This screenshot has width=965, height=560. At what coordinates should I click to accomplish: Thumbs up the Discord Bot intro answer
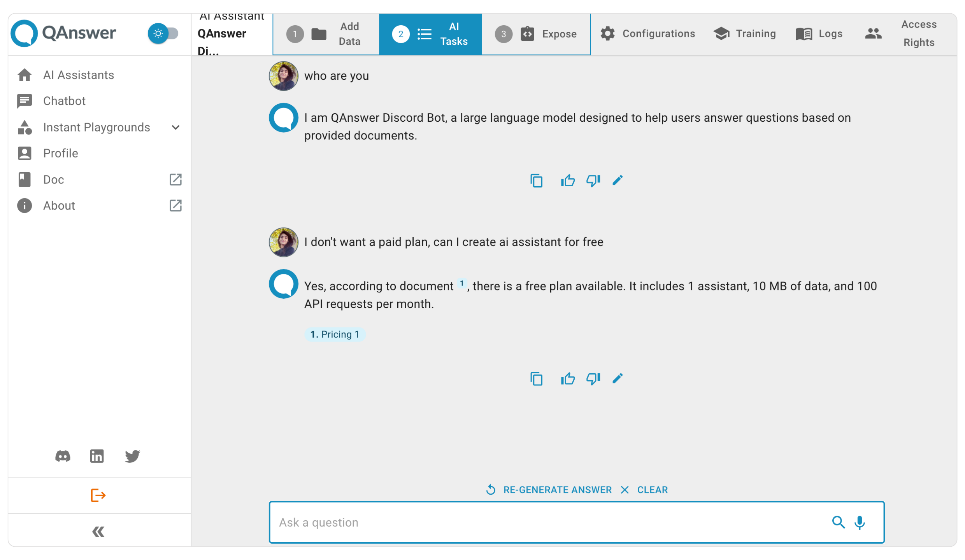tap(568, 180)
